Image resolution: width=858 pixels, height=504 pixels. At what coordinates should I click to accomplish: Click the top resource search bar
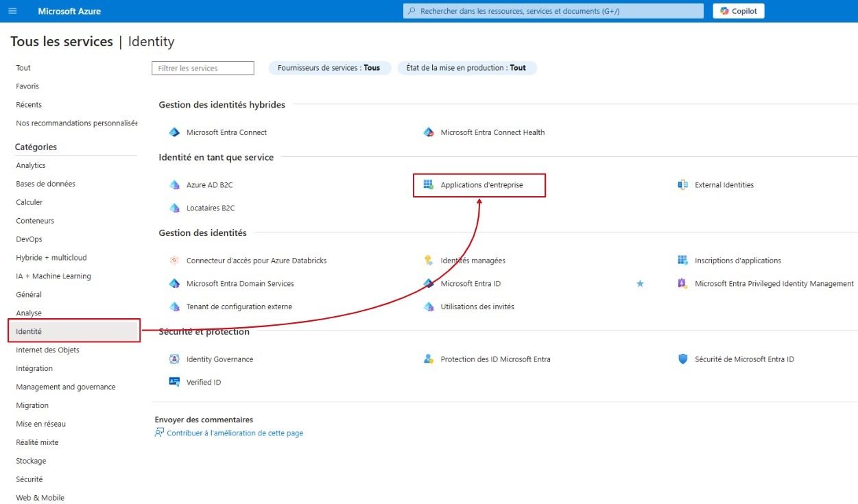pyautogui.click(x=553, y=11)
